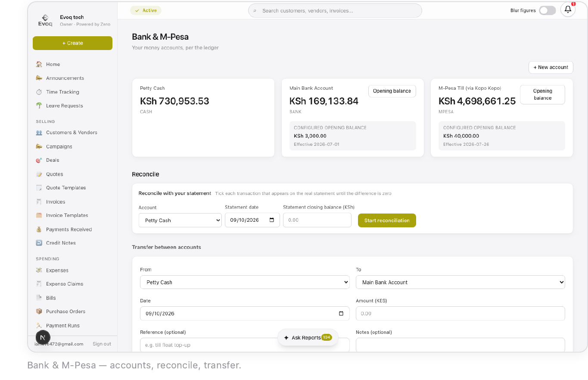Click the Amount (KES) input field
The image size is (588, 380).
point(460,314)
